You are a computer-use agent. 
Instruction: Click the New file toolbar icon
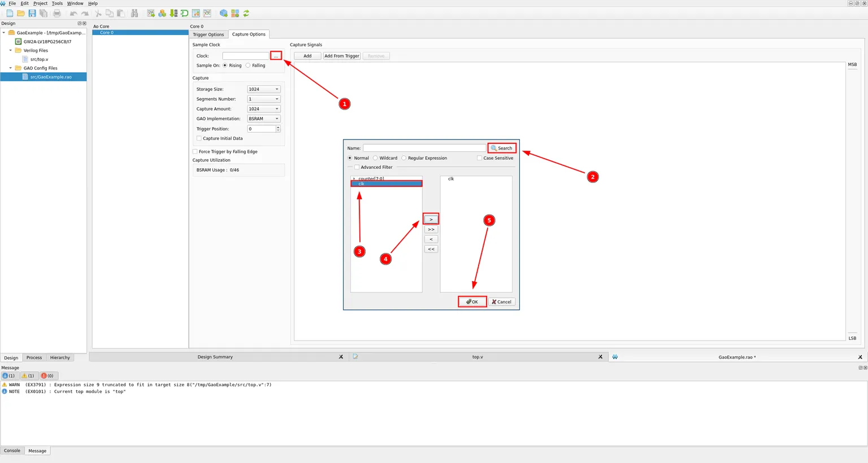10,13
